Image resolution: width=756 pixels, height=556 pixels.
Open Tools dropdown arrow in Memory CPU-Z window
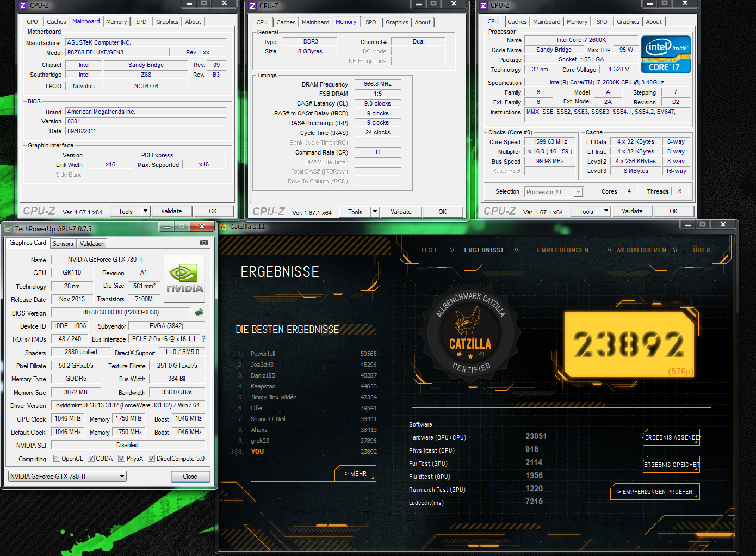[375, 212]
